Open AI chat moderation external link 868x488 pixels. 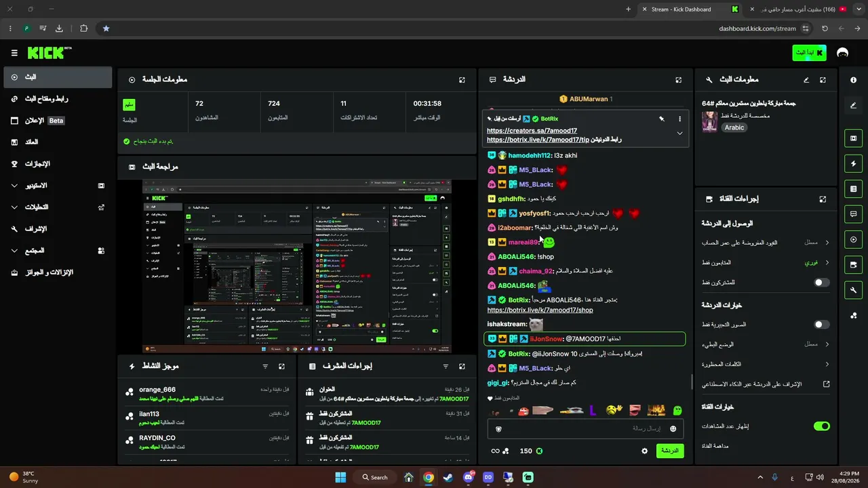827,384
